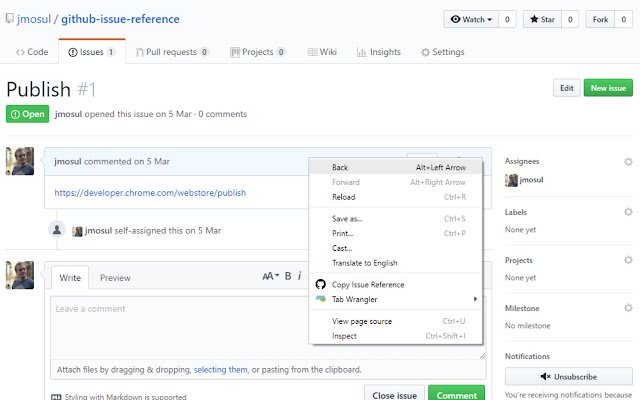
Task: Click the Fork count of 0
Action: coord(623,19)
